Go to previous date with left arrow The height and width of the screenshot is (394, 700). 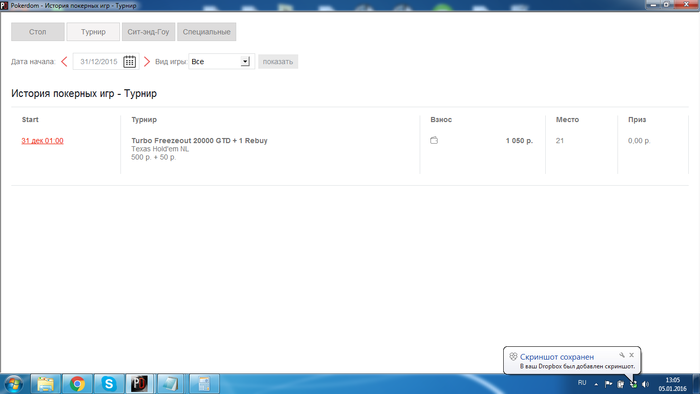64,62
